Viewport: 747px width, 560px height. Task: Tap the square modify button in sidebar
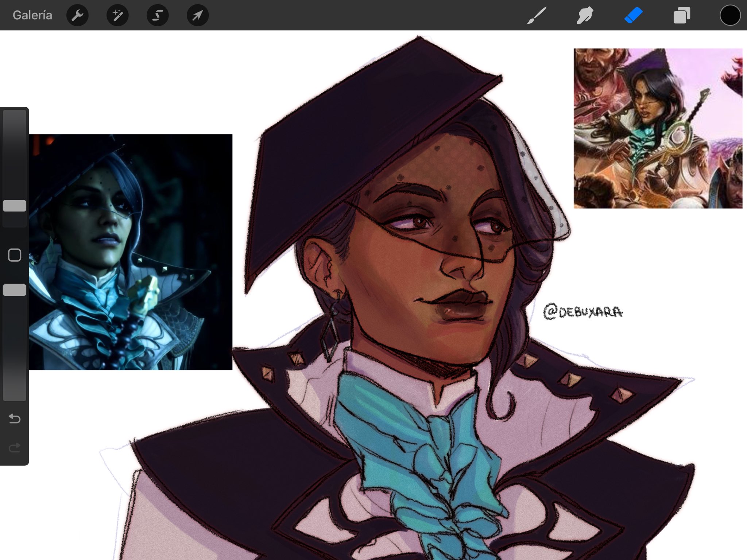point(15,255)
